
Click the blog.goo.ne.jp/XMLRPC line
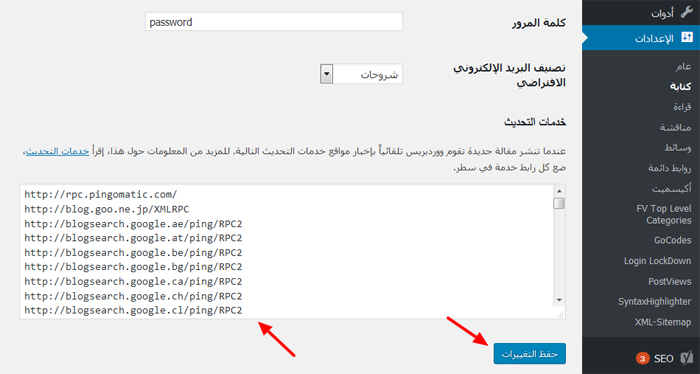[107, 209]
